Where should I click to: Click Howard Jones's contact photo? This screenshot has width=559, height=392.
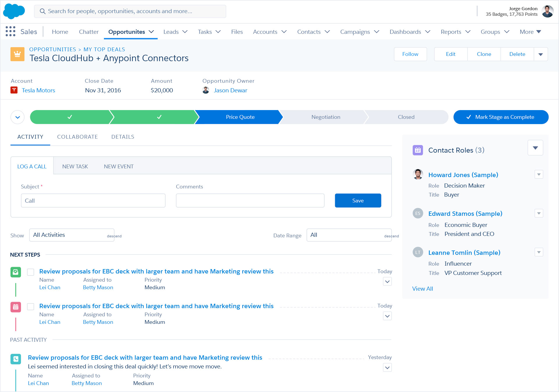click(x=418, y=174)
